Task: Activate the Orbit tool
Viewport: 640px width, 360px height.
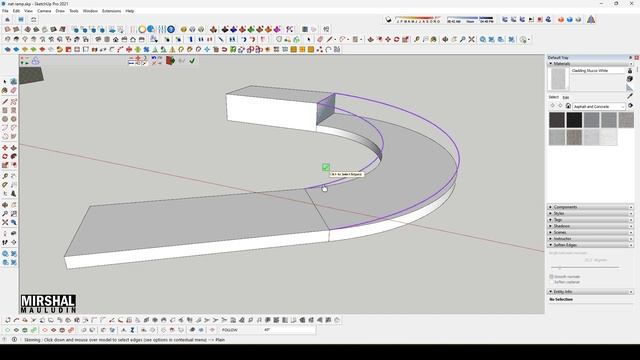Action: pos(5,205)
